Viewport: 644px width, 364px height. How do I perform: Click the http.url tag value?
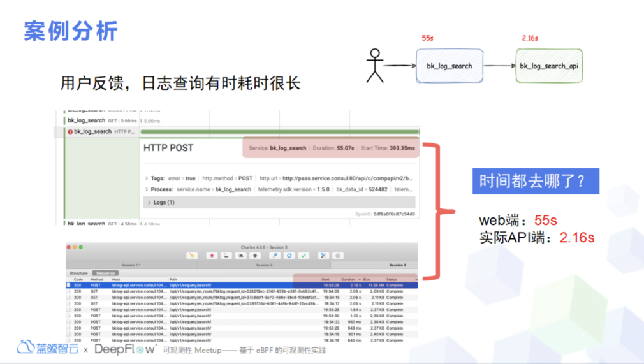347,178
